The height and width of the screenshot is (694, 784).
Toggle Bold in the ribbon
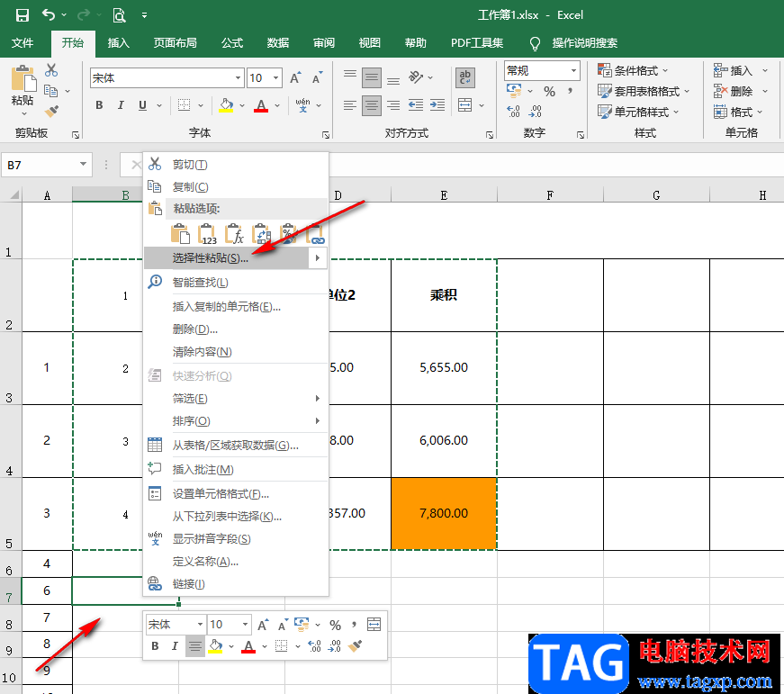point(99,105)
